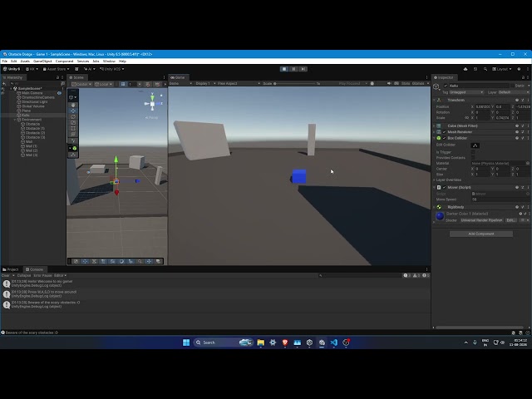Viewport: 532px width, 399px height.
Task: Open File Explorer from the taskbar
Action: (x=260, y=342)
